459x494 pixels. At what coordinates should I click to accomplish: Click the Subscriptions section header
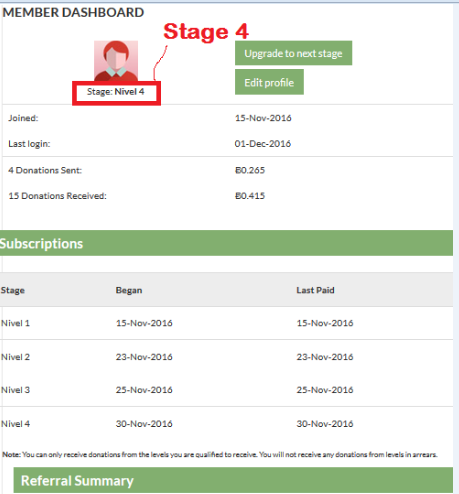(226, 243)
